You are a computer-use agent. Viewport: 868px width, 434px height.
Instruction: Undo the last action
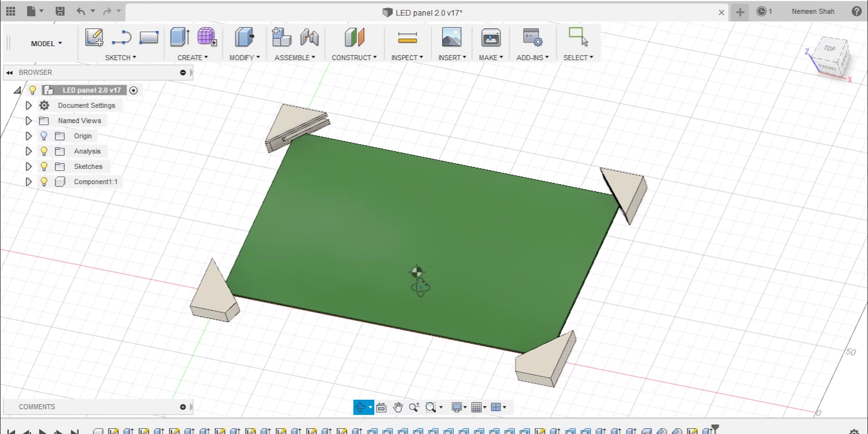click(x=81, y=11)
